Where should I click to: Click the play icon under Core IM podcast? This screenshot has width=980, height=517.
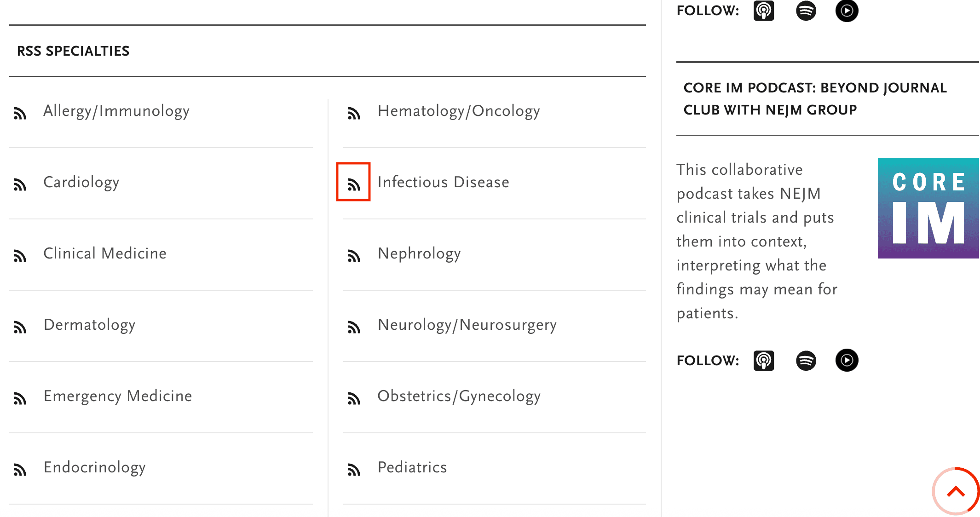point(847,360)
